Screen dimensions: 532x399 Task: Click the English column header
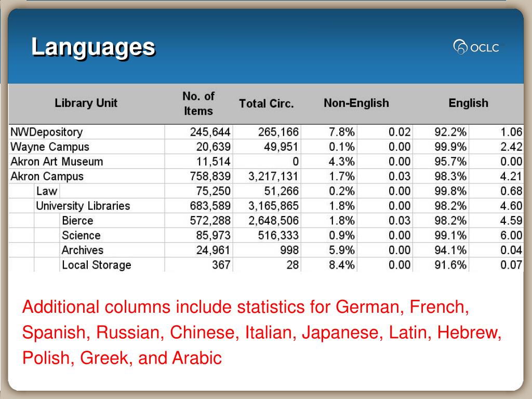pyautogui.click(x=469, y=103)
